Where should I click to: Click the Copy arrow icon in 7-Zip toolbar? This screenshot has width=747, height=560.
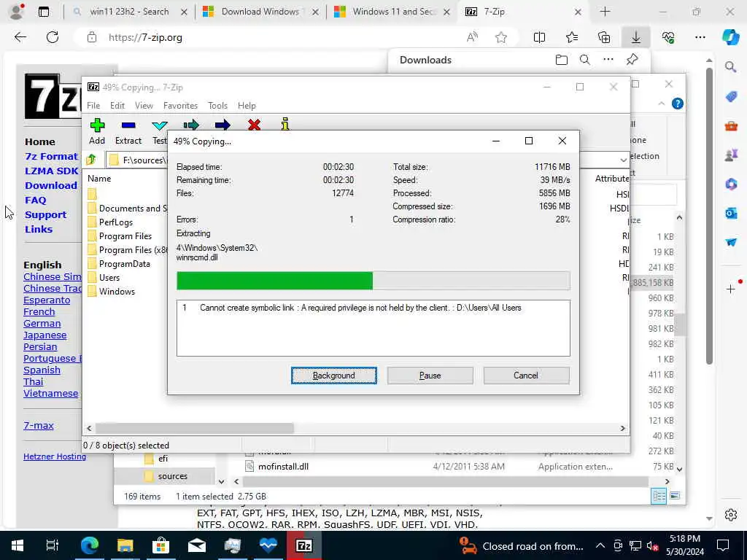(x=191, y=125)
